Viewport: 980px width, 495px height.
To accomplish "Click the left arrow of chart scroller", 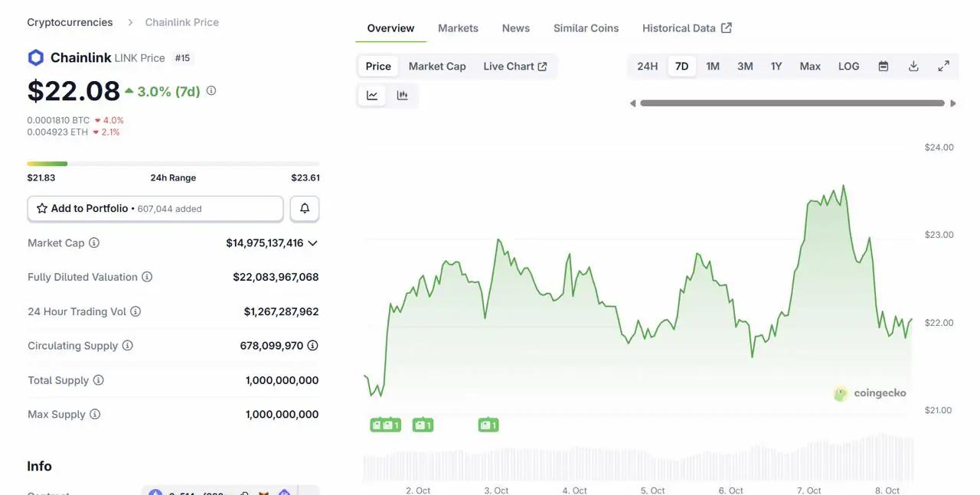I will tap(632, 103).
